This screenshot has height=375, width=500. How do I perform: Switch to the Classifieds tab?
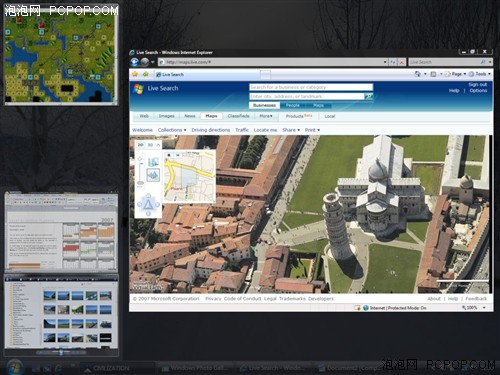coord(238,116)
